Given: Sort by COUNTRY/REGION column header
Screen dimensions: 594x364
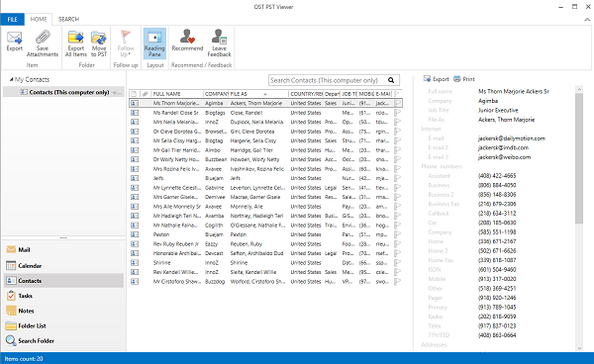Looking at the screenshot, I should point(306,94).
